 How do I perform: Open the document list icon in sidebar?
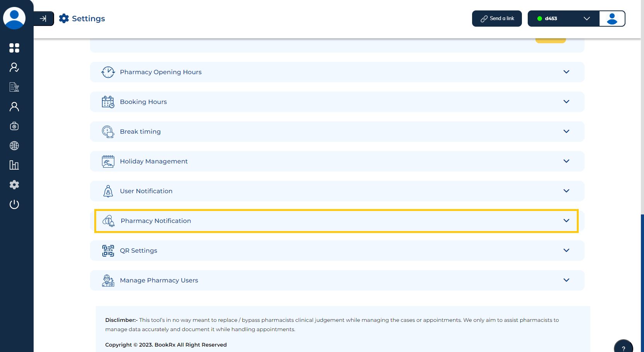14,87
